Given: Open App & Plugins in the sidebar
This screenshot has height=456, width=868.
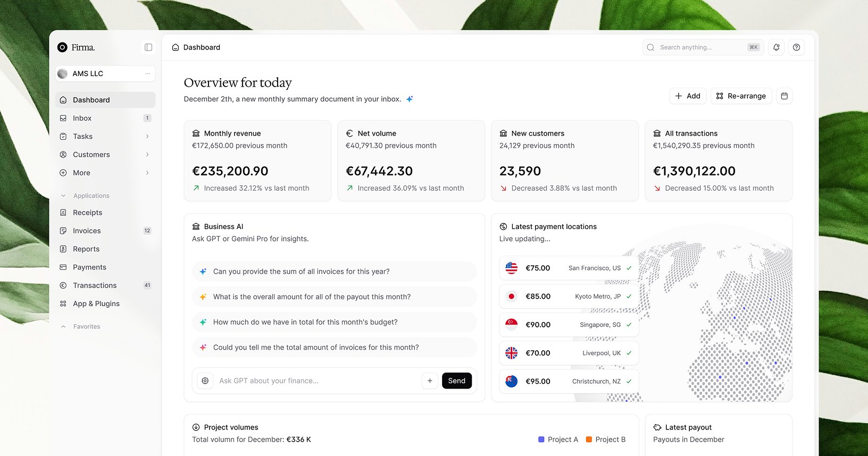Looking at the screenshot, I should 105,303.
